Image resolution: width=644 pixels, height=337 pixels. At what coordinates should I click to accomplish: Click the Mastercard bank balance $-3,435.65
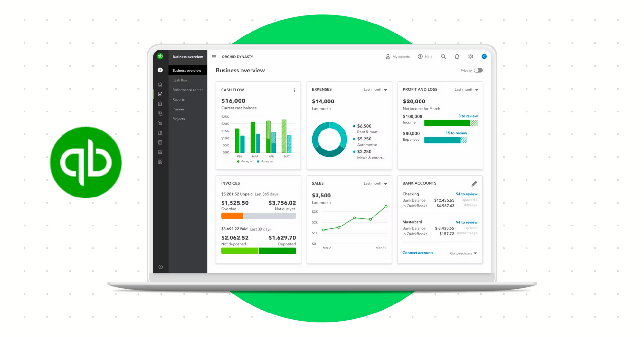tap(444, 228)
